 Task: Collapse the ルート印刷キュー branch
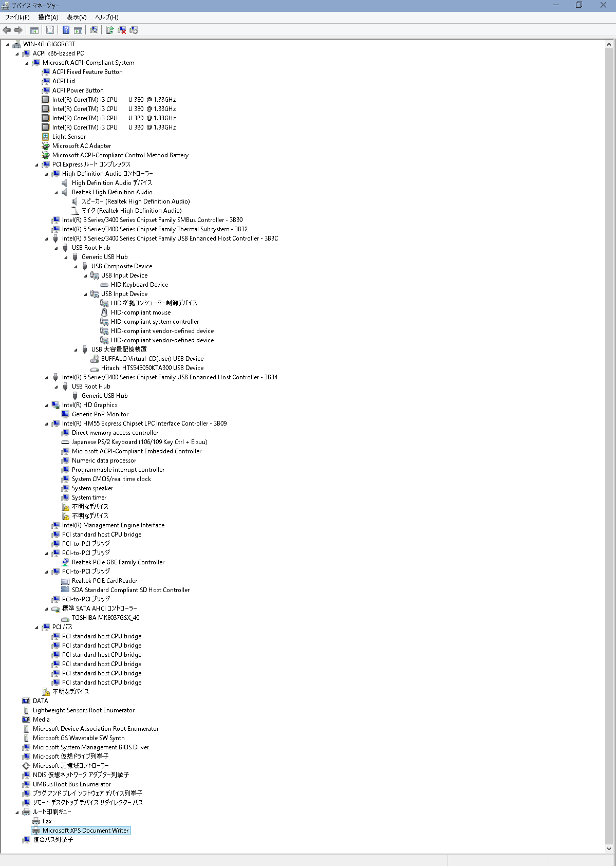[17, 813]
